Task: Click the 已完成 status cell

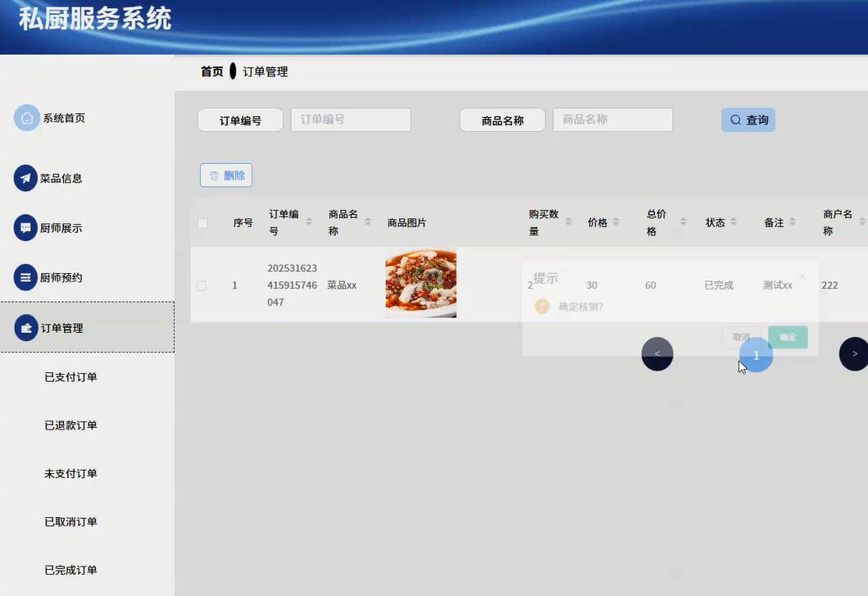Action: 719,285
